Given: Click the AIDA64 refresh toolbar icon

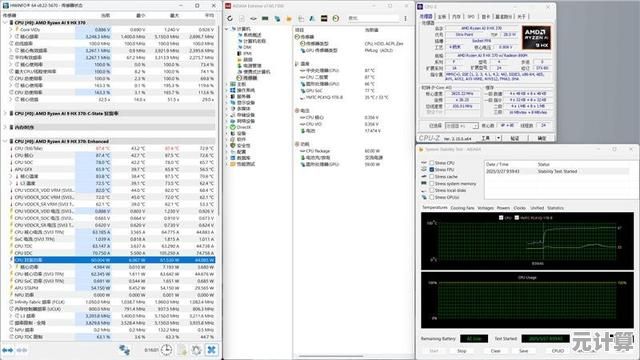Looking at the screenshot, I should pos(230,18).
